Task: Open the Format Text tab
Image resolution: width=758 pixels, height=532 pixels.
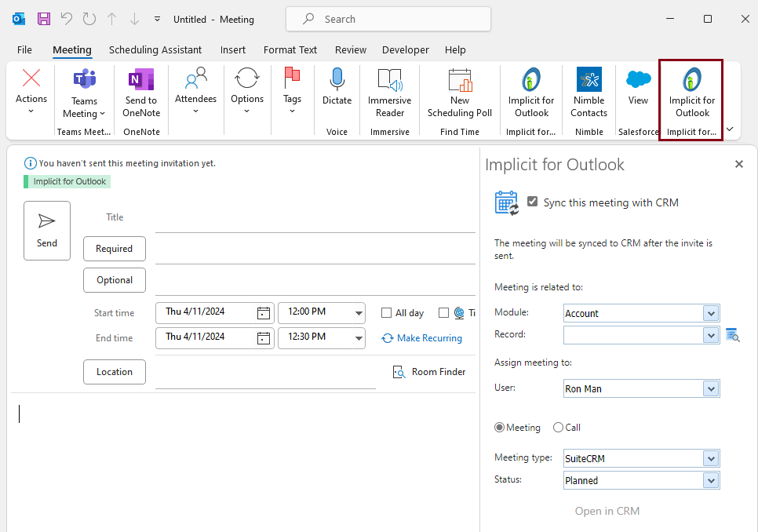Action: pyautogui.click(x=290, y=49)
